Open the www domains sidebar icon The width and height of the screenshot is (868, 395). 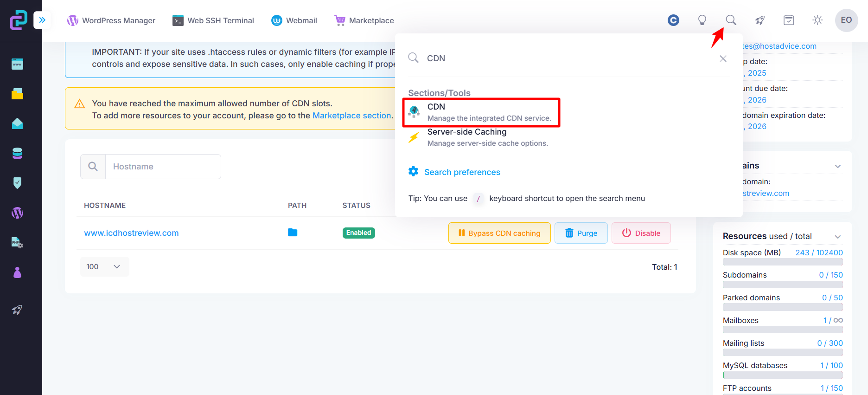tap(17, 64)
